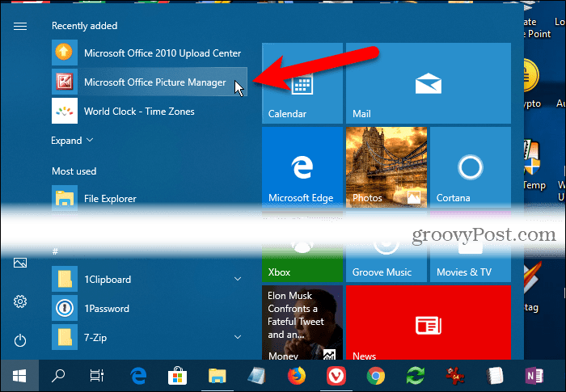Open the red puzzle piece taskbar app
566x392 pixels.
tap(454, 376)
